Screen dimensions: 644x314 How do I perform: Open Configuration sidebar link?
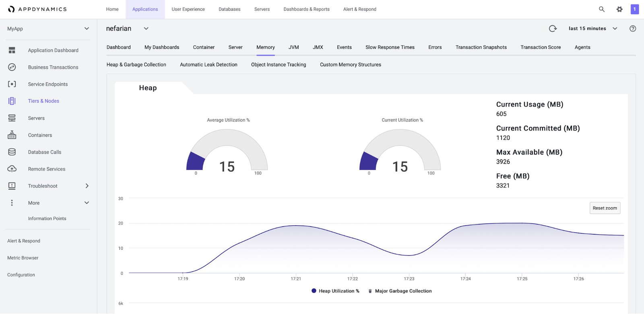(x=21, y=275)
